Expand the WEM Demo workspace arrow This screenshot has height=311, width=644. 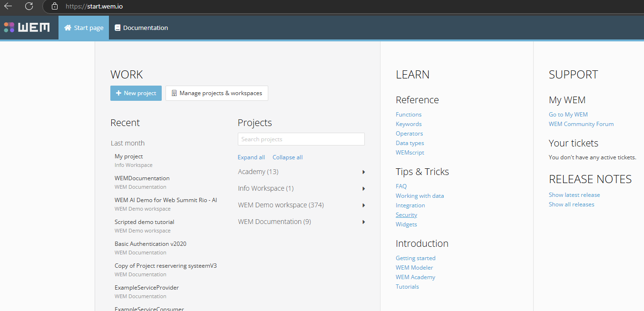coord(363,205)
